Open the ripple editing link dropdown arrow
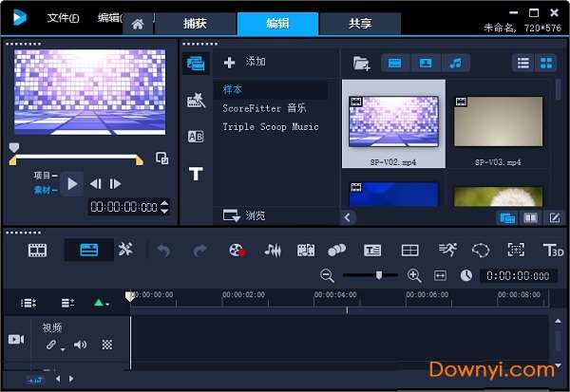The width and height of the screenshot is (570, 392). (x=63, y=349)
